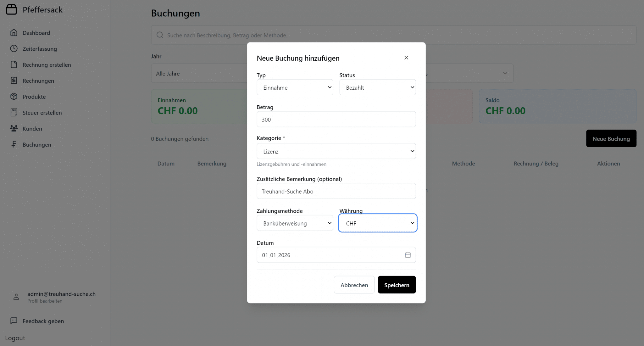The width and height of the screenshot is (644, 346).
Task: Open the Währung dropdown showing CHF
Action: tap(377, 223)
